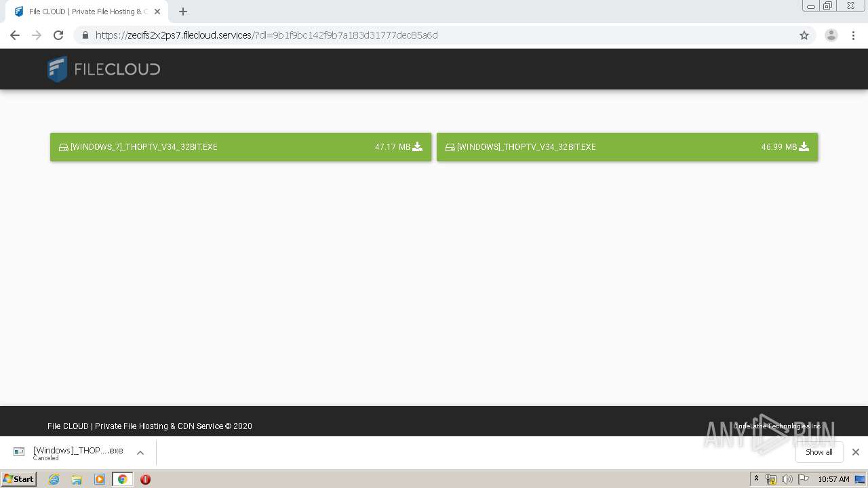Close the downloads bar

(x=856, y=452)
